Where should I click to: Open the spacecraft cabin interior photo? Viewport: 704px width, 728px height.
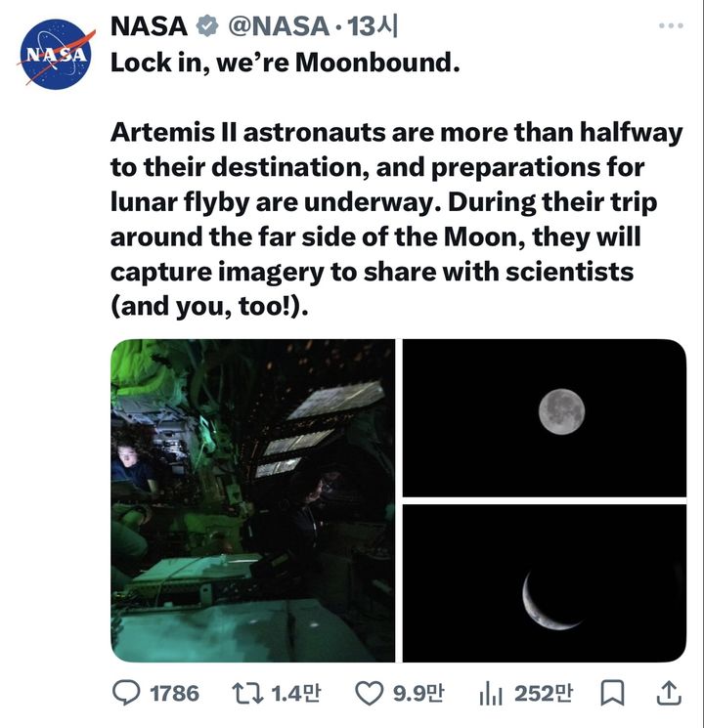pos(252,500)
